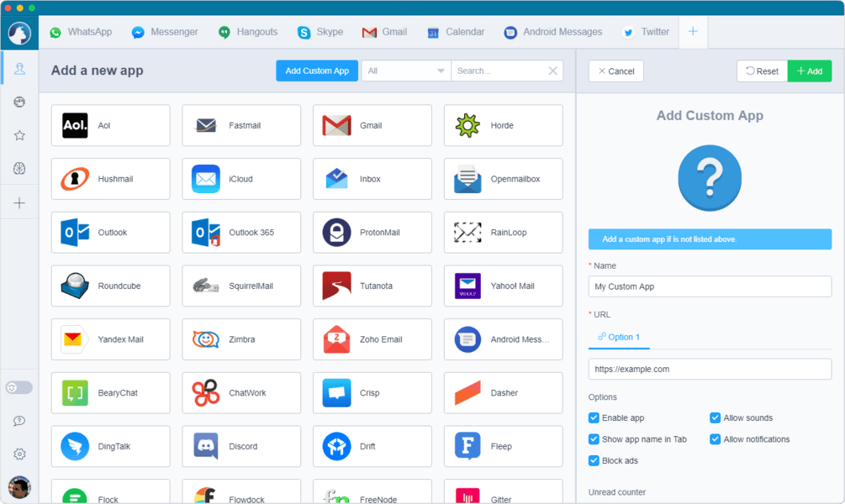Add Discord from the app list
845x504 pixels.
coord(241,446)
